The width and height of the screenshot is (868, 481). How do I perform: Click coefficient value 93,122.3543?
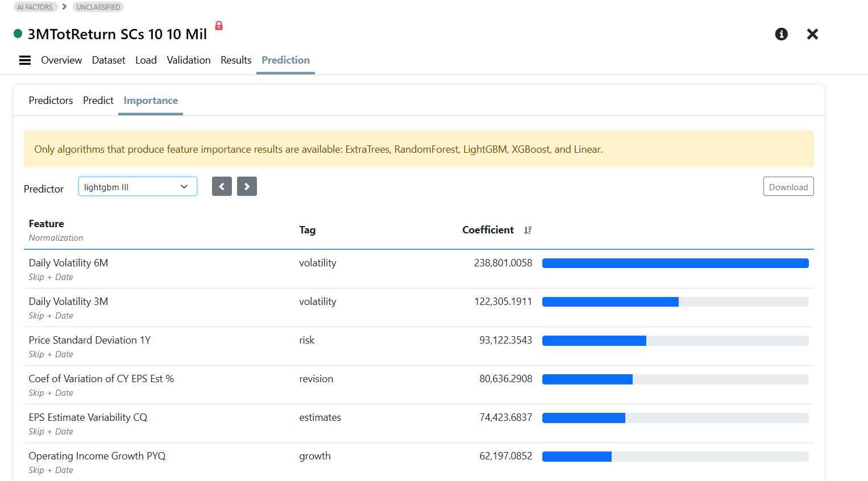(x=506, y=340)
